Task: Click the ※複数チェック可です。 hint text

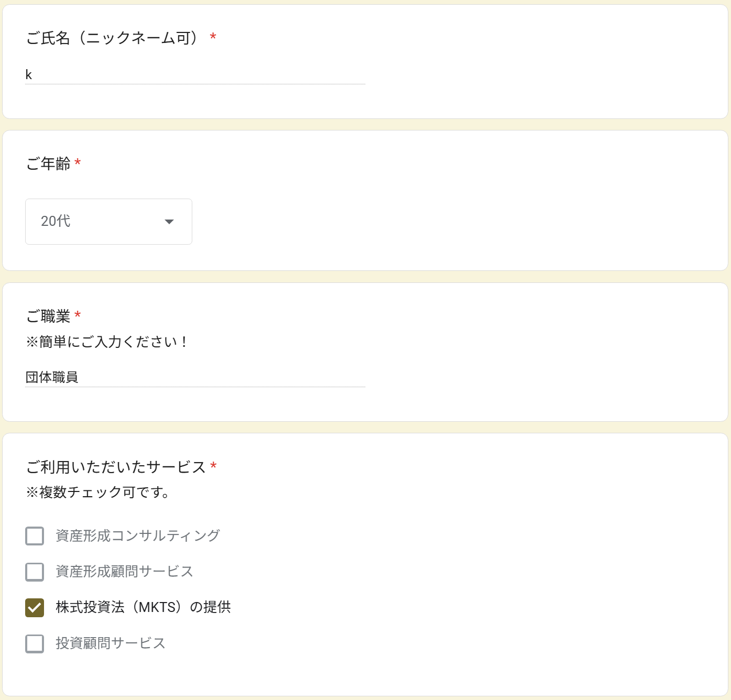Action: [97, 493]
